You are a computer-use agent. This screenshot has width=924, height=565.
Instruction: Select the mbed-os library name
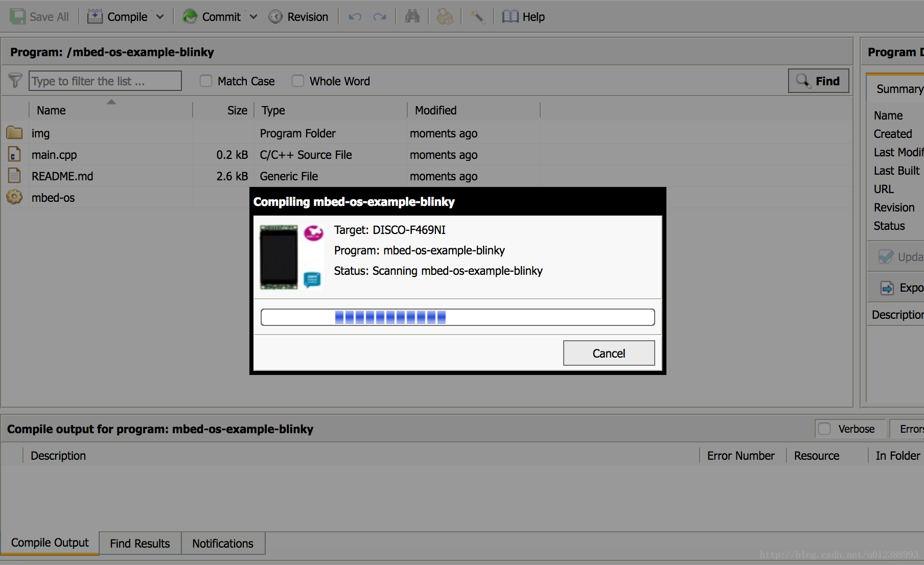[53, 198]
